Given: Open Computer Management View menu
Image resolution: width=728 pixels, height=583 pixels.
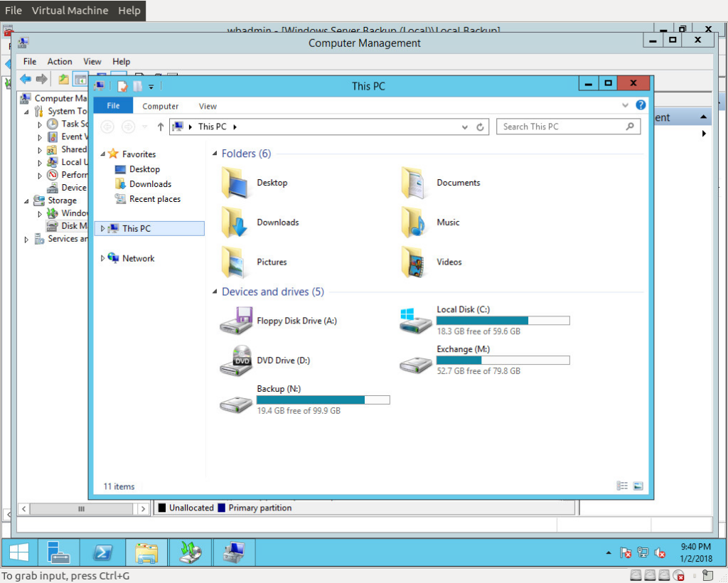Looking at the screenshot, I should pyautogui.click(x=92, y=61).
